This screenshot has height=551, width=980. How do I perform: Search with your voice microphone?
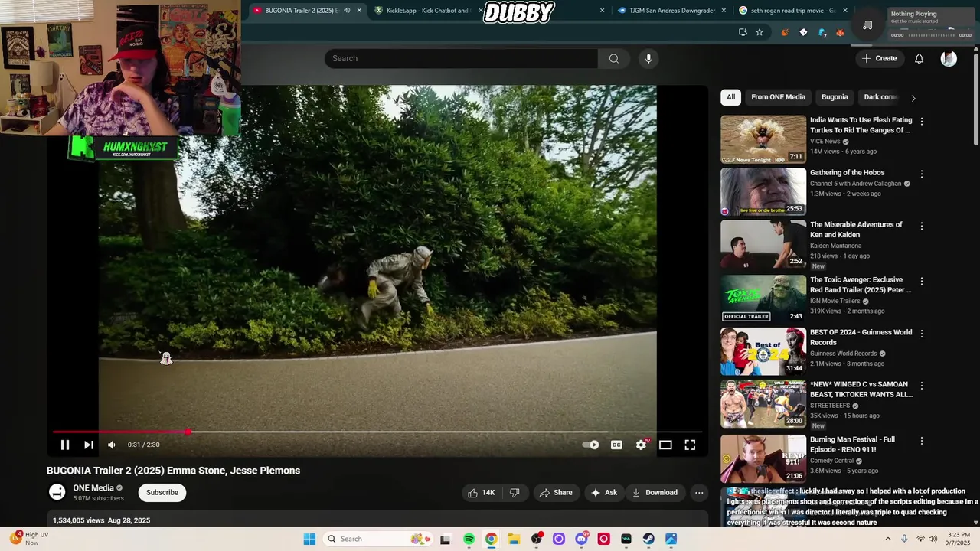(648, 58)
